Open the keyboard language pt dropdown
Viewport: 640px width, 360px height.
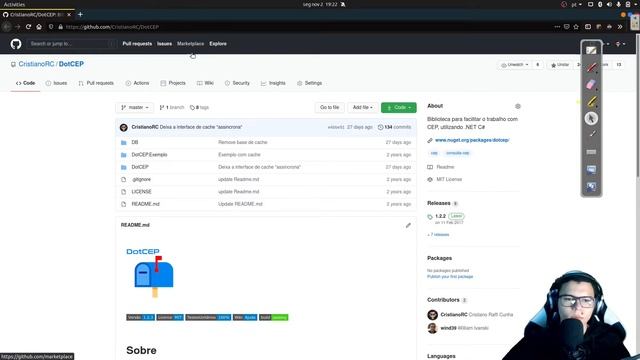(576, 4)
